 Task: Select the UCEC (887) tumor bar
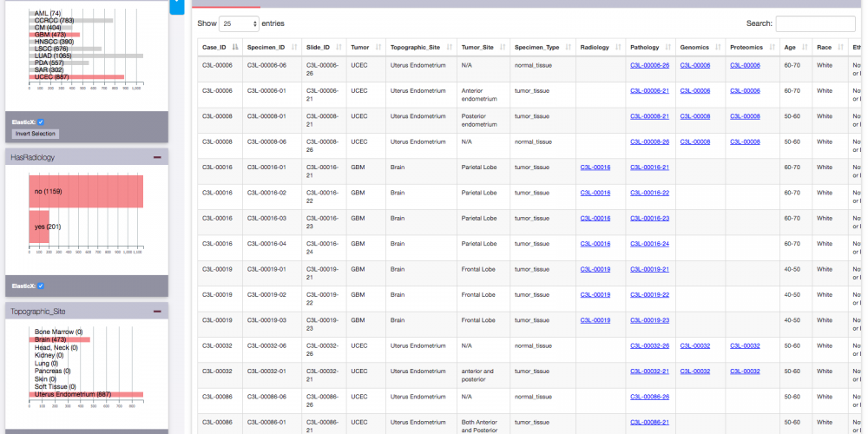pyautogui.click(x=76, y=77)
